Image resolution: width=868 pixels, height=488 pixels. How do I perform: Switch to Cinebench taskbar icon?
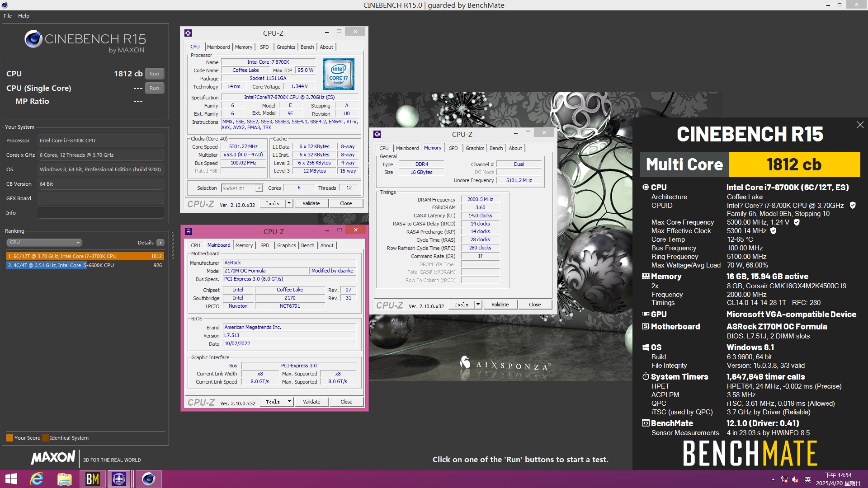(148, 479)
